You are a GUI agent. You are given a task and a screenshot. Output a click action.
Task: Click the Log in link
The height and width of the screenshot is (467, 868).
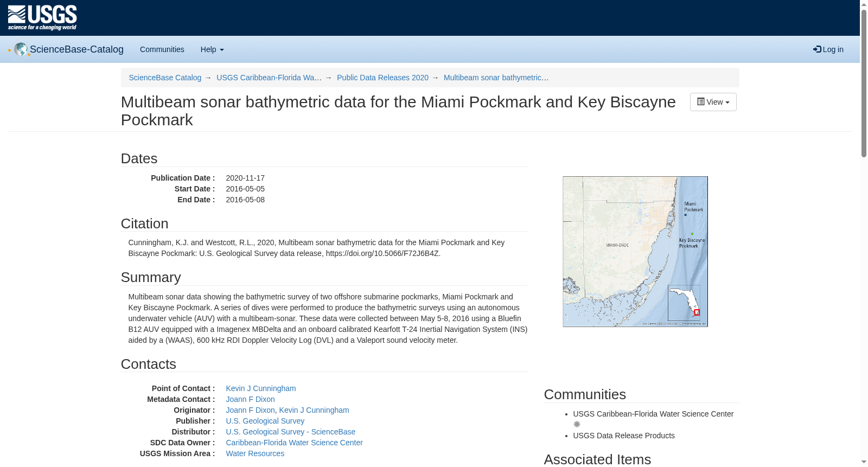pos(828,49)
